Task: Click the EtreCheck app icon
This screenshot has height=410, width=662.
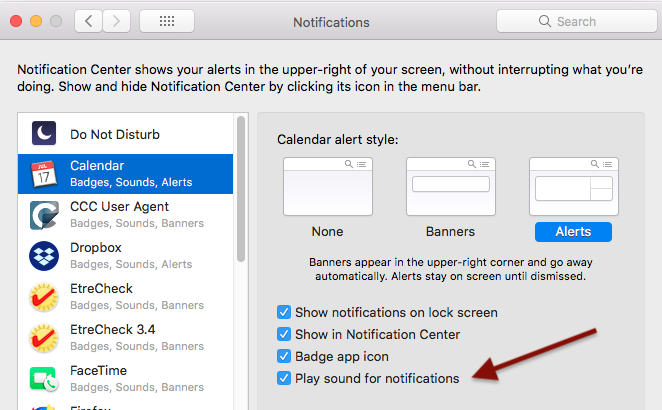Action: coord(44,297)
